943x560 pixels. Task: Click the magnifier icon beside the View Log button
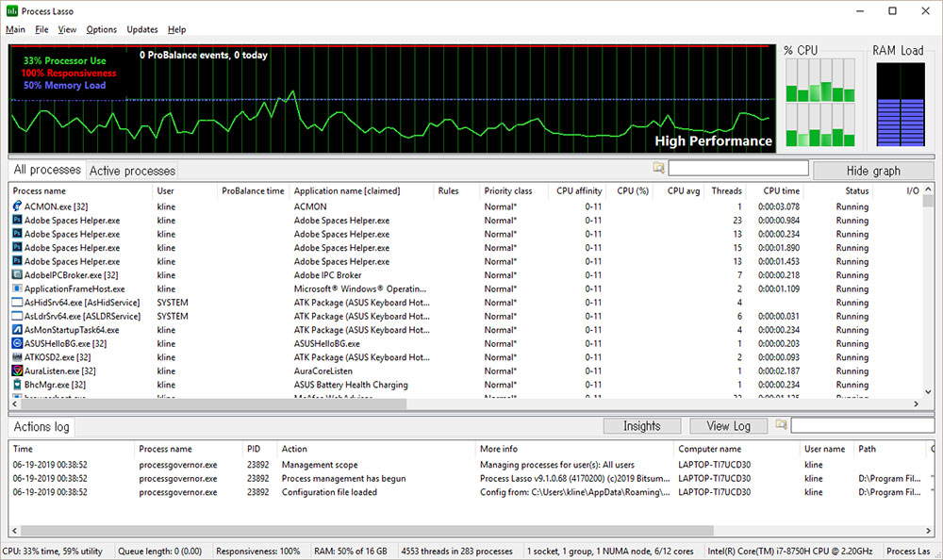[x=780, y=425]
